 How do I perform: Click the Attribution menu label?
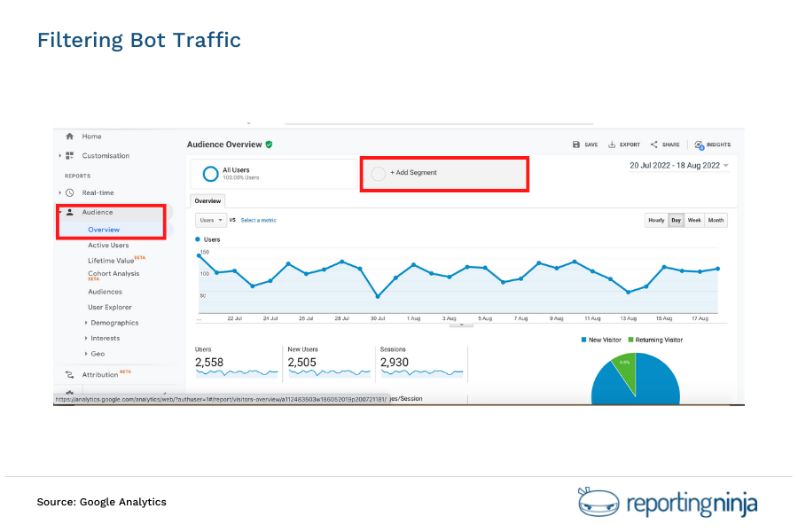click(x=100, y=375)
